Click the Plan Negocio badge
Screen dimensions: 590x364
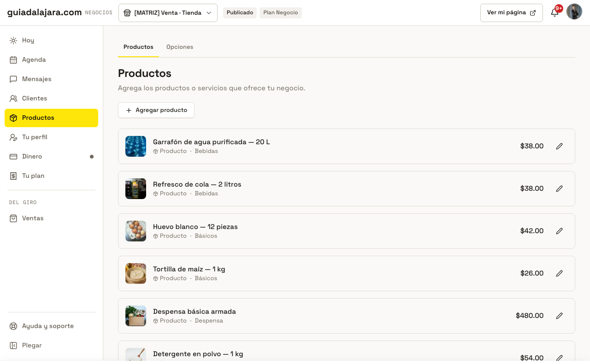click(x=281, y=12)
